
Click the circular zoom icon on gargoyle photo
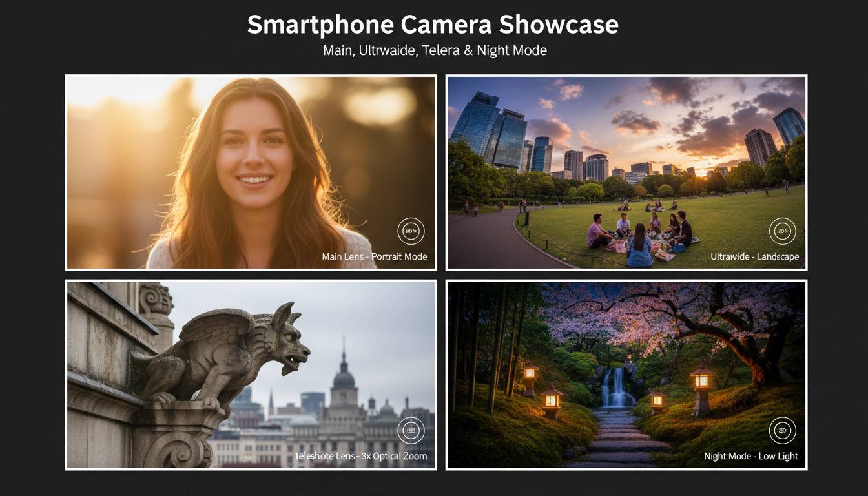pos(411,430)
